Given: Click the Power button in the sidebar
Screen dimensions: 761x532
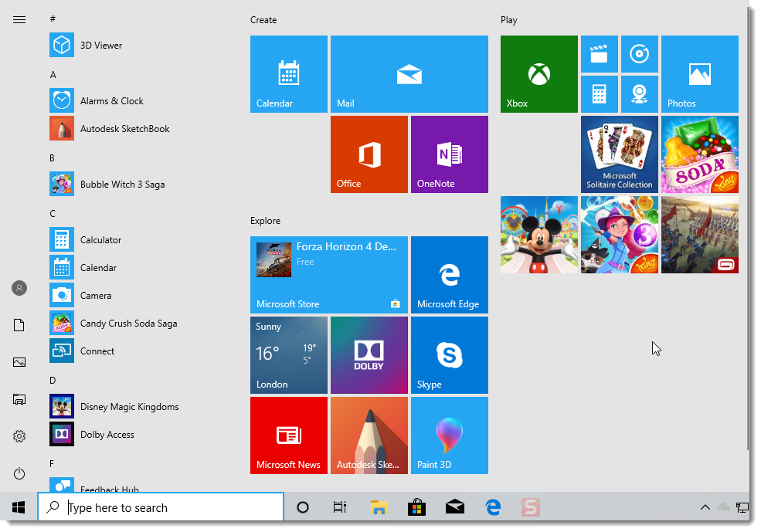Looking at the screenshot, I should [x=19, y=474].
